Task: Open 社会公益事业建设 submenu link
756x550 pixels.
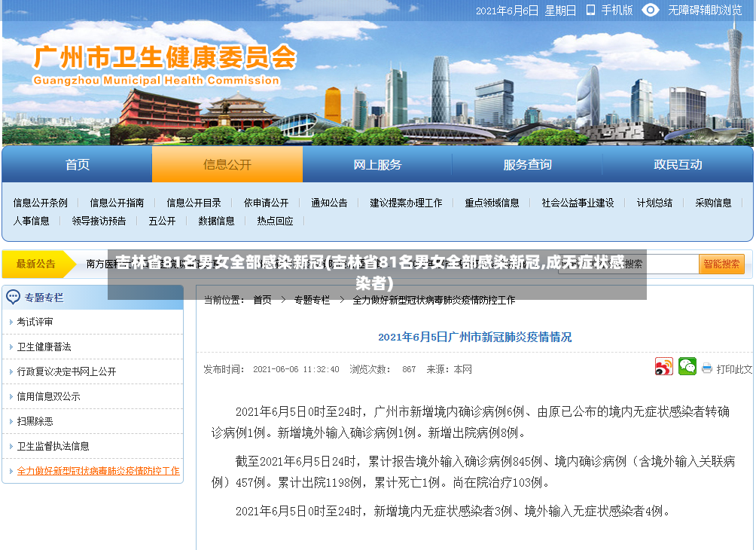Action: tap(578, 203)
